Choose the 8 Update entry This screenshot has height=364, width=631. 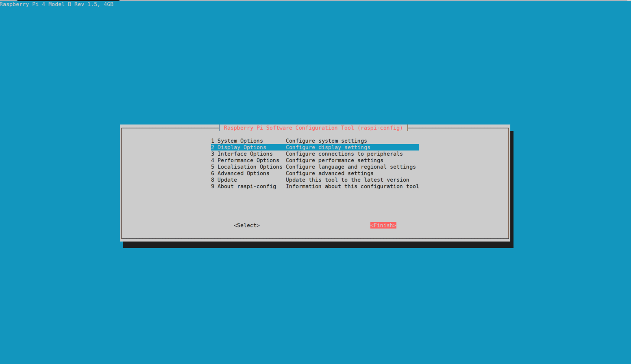(x=315, y=180)
